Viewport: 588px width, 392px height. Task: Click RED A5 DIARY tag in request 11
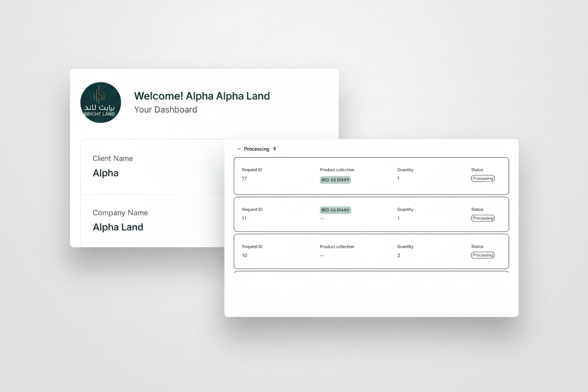pos(335,210)
